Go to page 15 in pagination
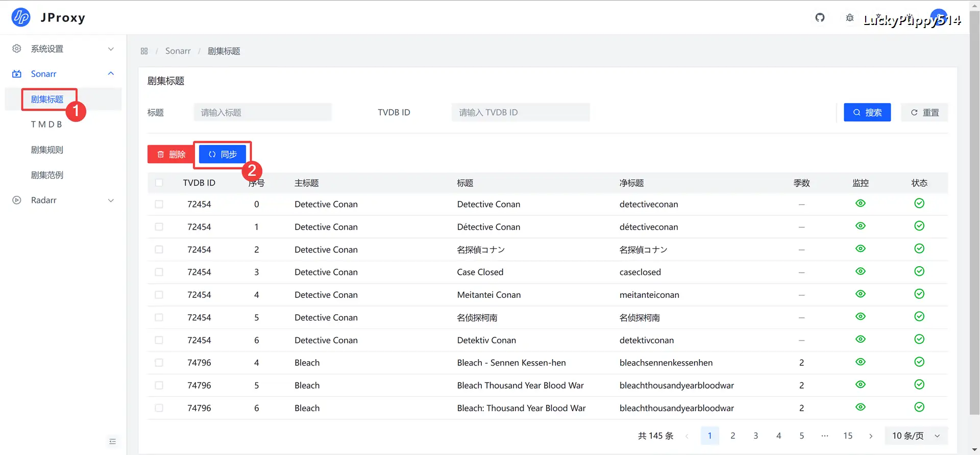The width and height of the screenshot is (980, 455). click(x=848, y=436)
